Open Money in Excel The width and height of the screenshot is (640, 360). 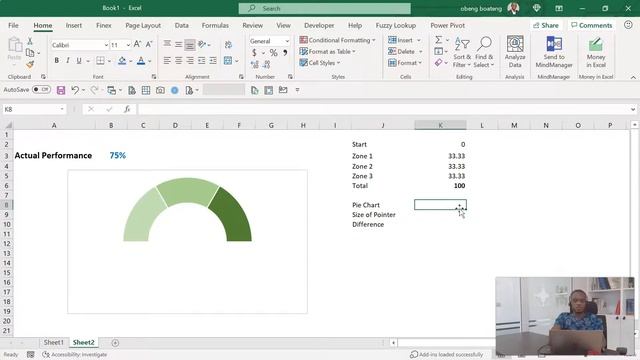coord(596,52)
